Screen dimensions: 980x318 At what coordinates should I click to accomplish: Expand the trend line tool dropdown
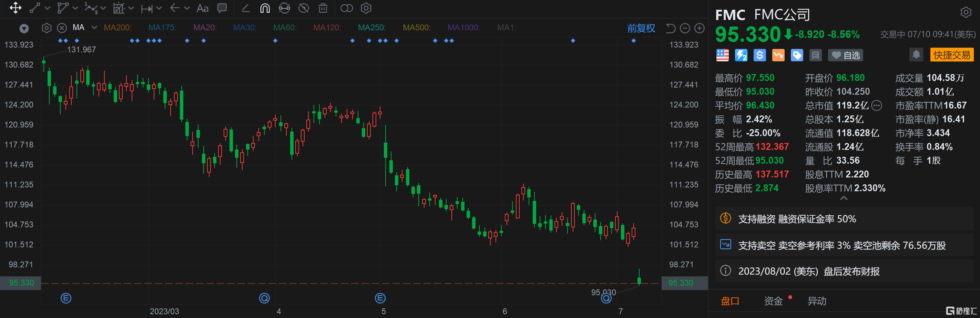(x=47, y=8)
